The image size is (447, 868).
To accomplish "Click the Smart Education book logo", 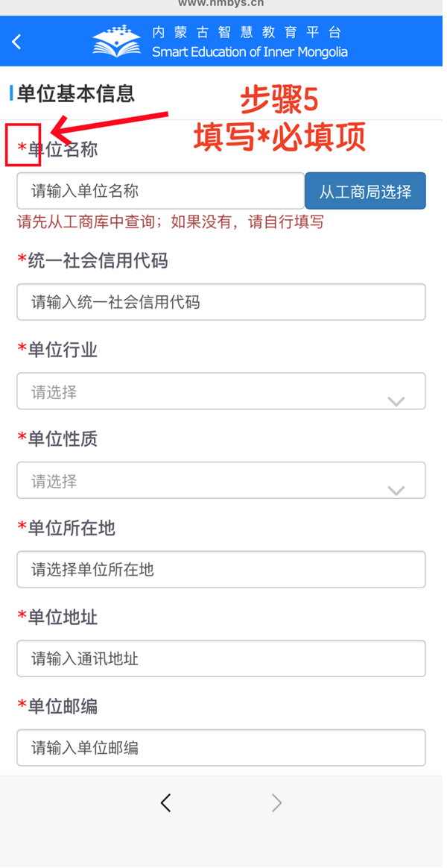I will [x=116, y=42].
